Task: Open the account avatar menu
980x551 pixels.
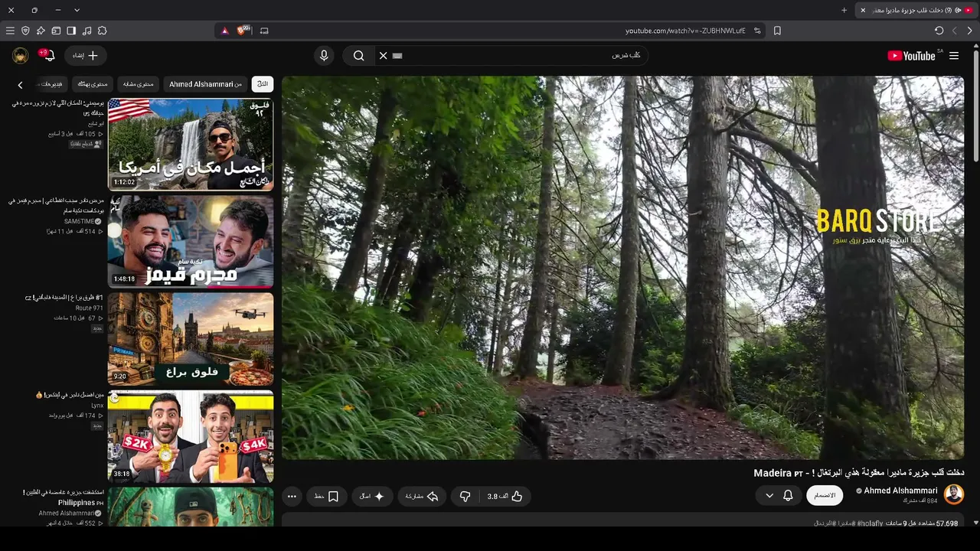Action: [21, 56]
